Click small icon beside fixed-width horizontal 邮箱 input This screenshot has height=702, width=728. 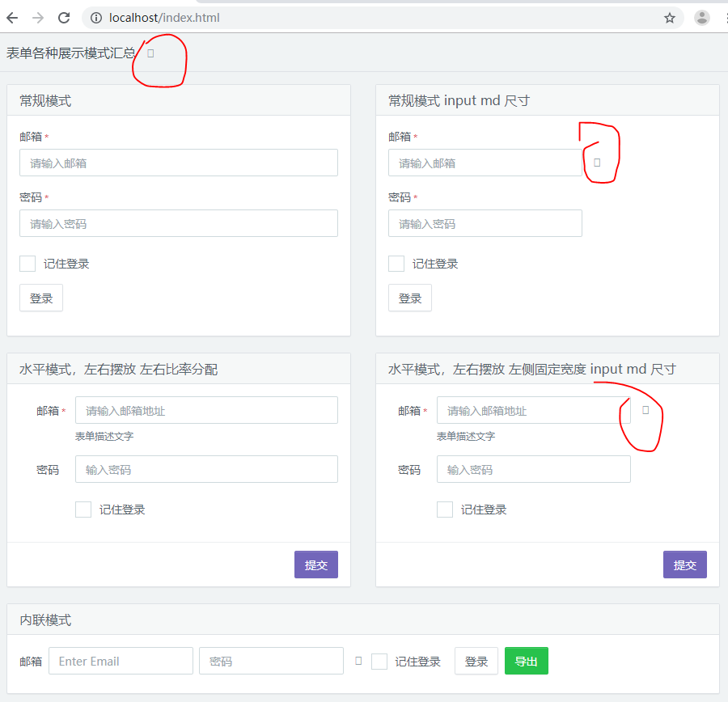(645, 410)
